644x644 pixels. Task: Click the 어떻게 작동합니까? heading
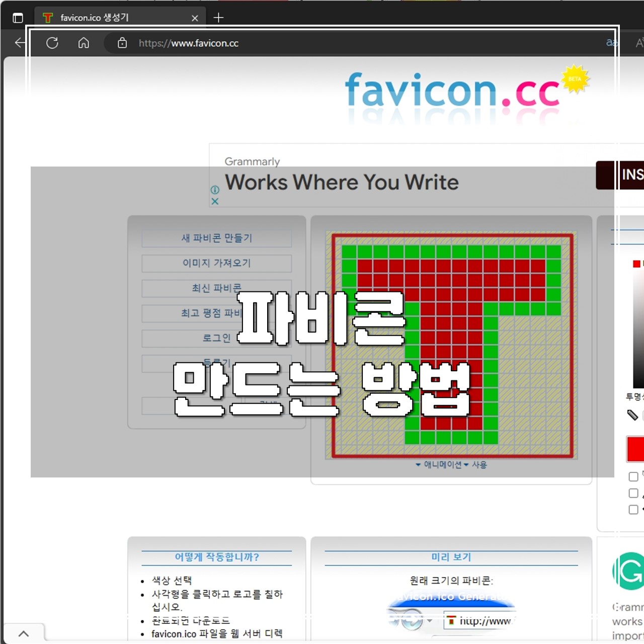217,557
